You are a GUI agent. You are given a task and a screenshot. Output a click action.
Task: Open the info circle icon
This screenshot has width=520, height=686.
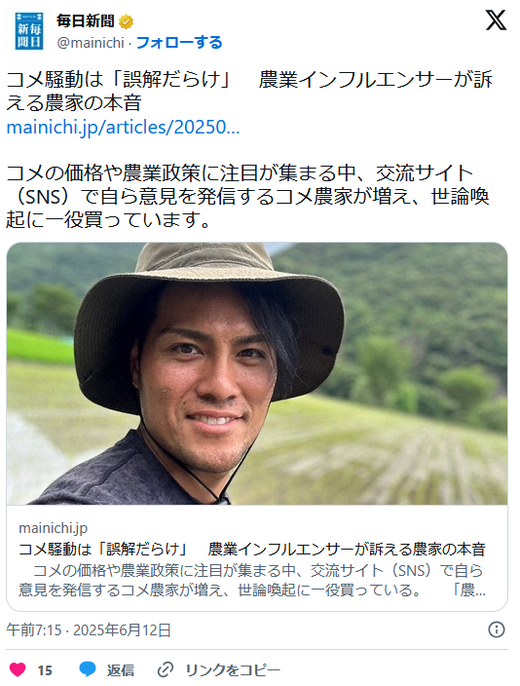tap(496, 630)
